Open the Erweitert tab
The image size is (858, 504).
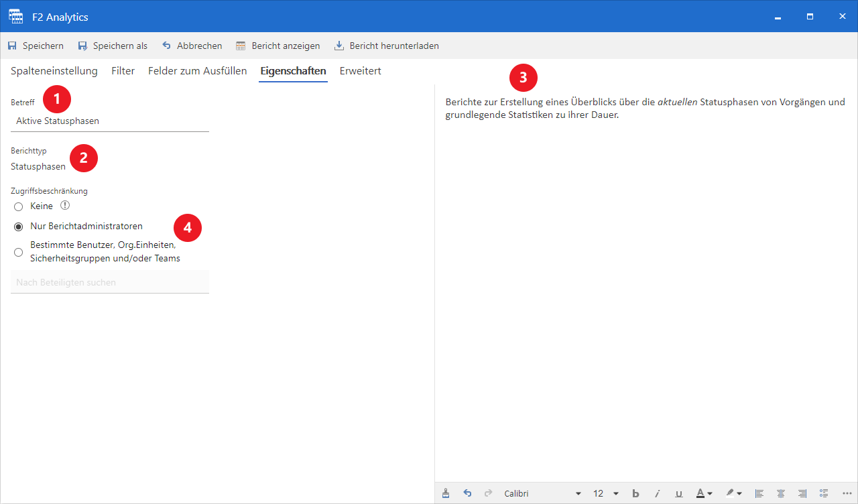pos(360,70)
